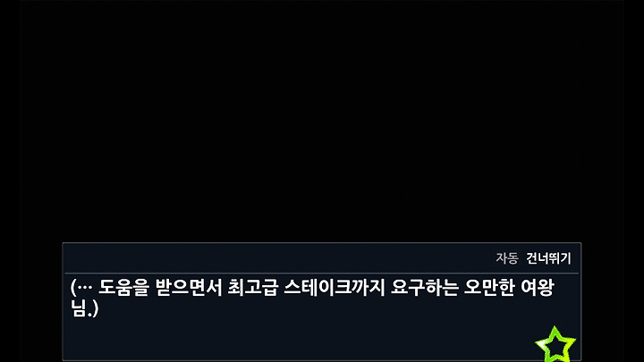This screenshot has width=644, height=362.
Task: Click the green star advance indicator
Action: (555, 344)
